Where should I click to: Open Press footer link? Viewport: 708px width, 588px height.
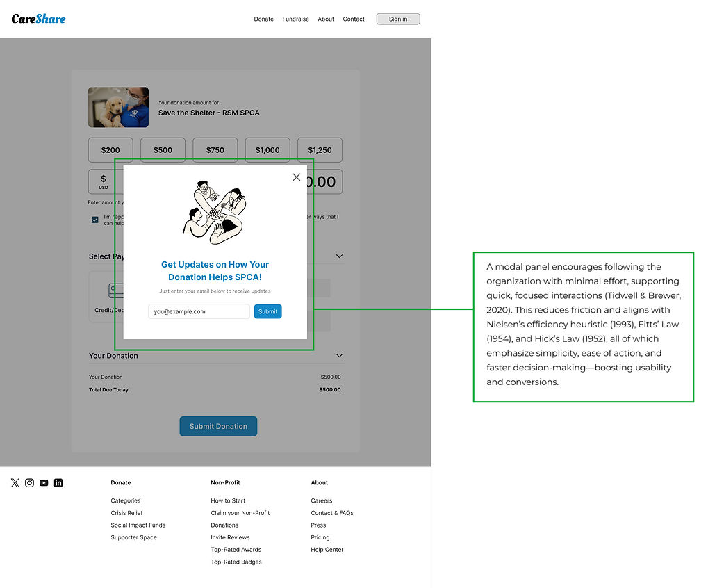click(318, 525)
